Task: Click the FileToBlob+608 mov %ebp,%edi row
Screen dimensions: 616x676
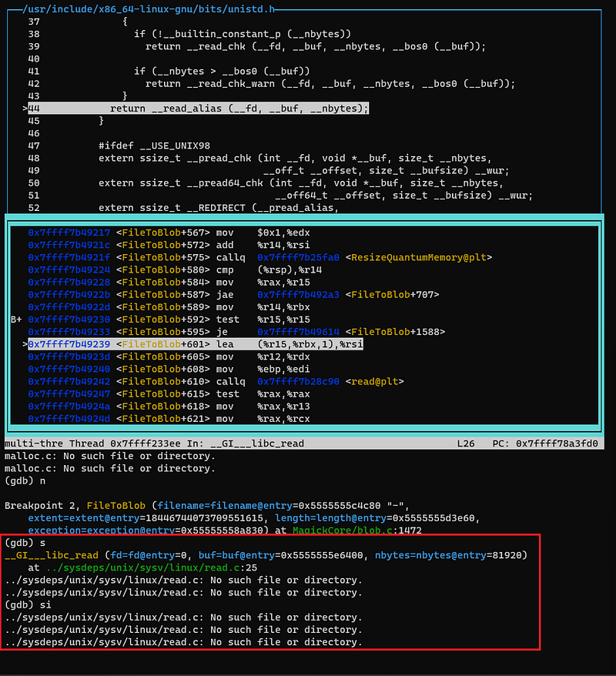Action: point(169,370)
